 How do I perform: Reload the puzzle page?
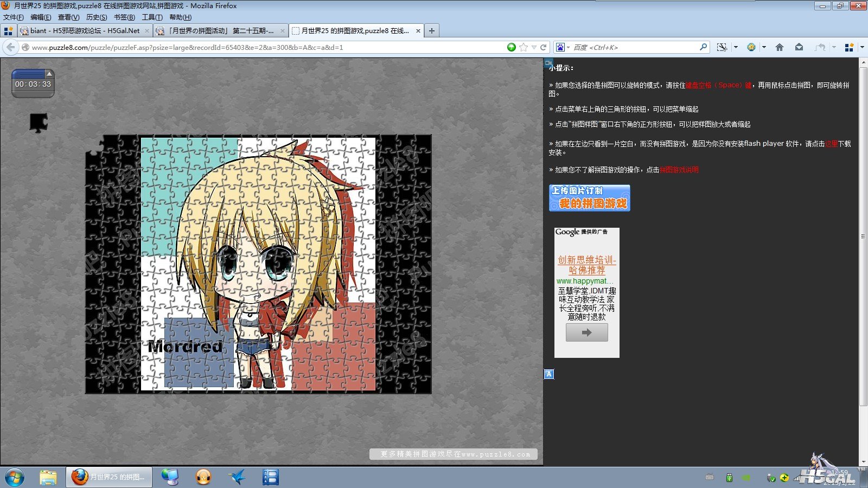544,47
